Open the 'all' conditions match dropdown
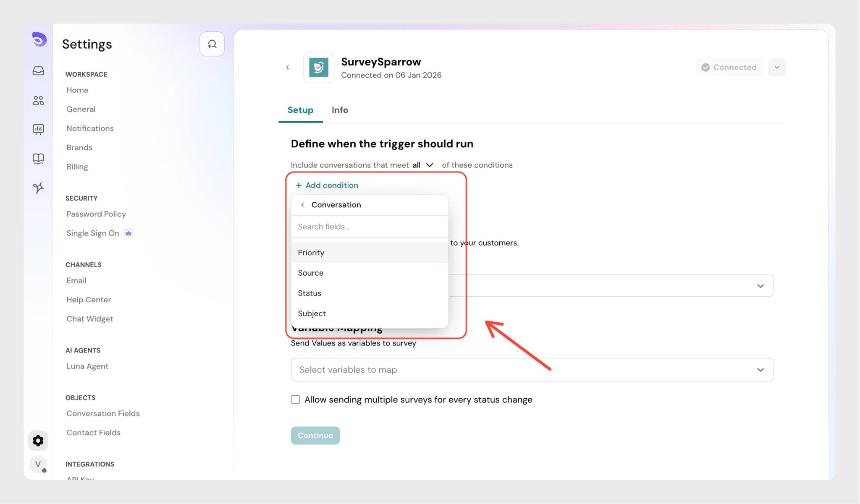 point(422,165)
